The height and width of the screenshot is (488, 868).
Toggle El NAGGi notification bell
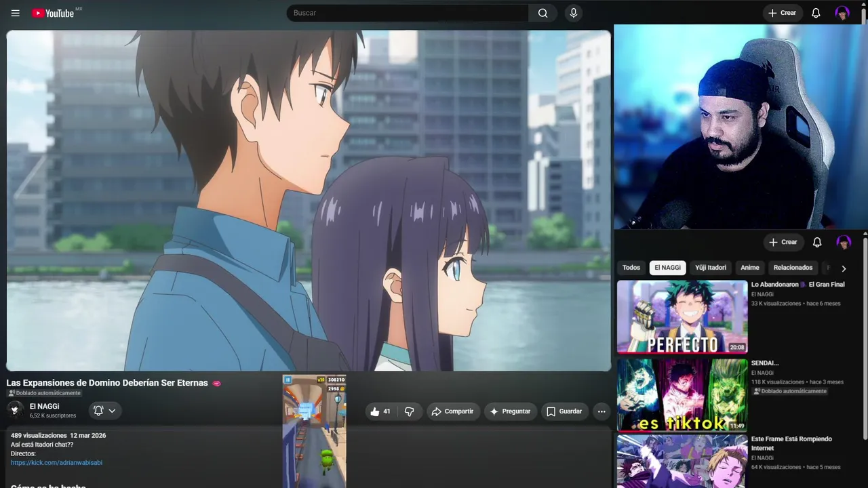click(x=98, y=411)
